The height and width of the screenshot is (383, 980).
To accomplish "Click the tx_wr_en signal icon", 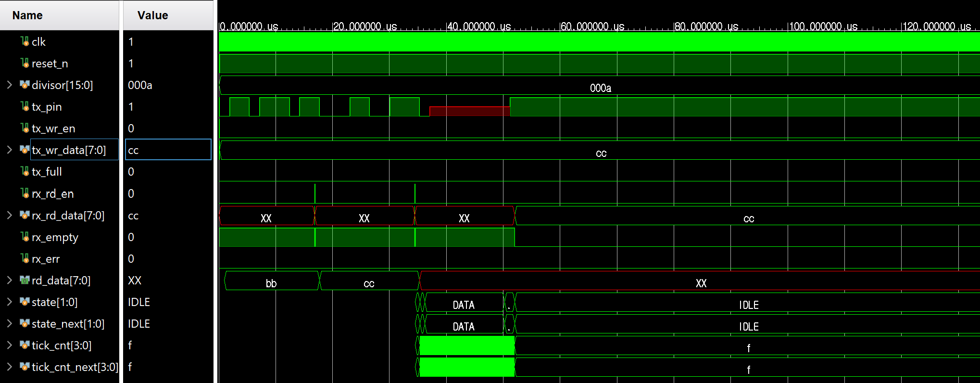I will click(x=25, y=128).
